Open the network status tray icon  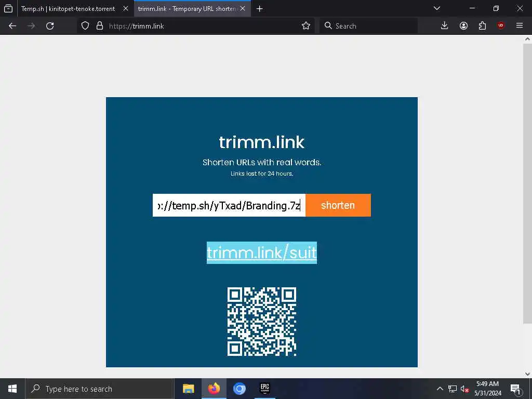pos(453,389)
